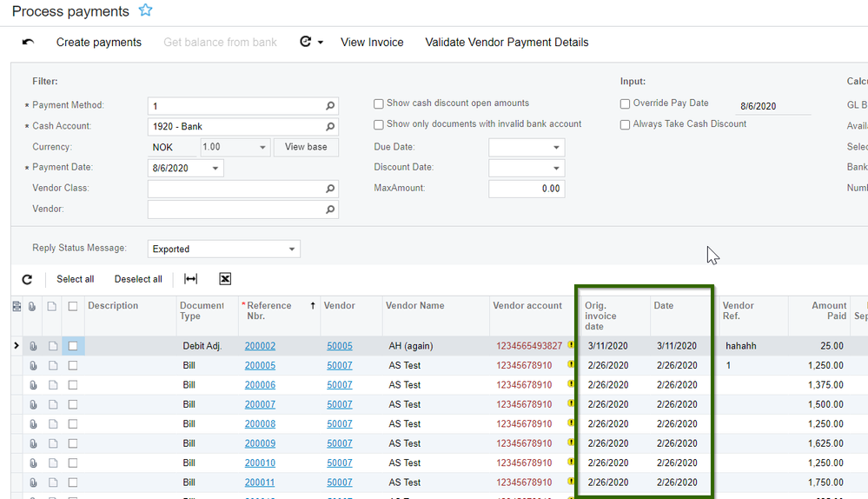This screenshot has height=499, width=868.
Task: Expand row indicator arrow for 200002
Action: (16, 346)
